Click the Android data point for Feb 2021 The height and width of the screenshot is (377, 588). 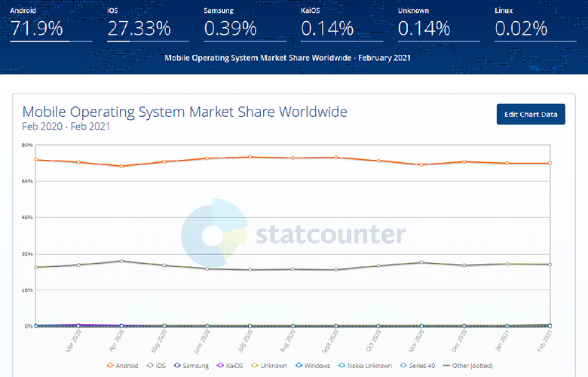(550, 163)
